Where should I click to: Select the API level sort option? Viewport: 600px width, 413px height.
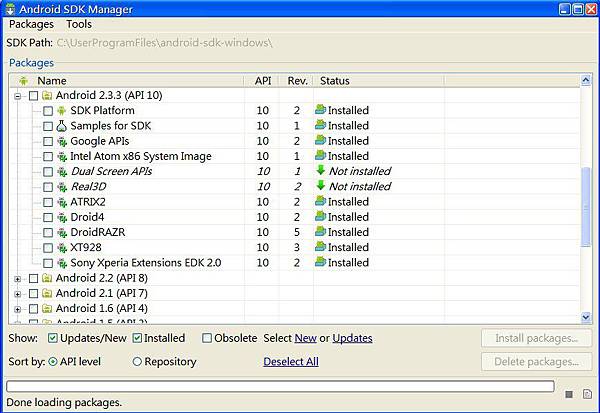point(53,361)
